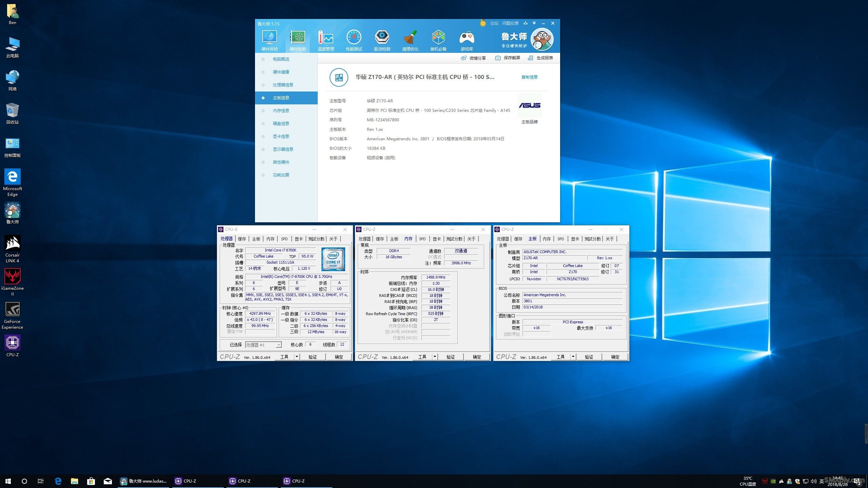Open 硬件体检 hardware checkup icon
Viewport: 868px width, 488px height.
270,40
